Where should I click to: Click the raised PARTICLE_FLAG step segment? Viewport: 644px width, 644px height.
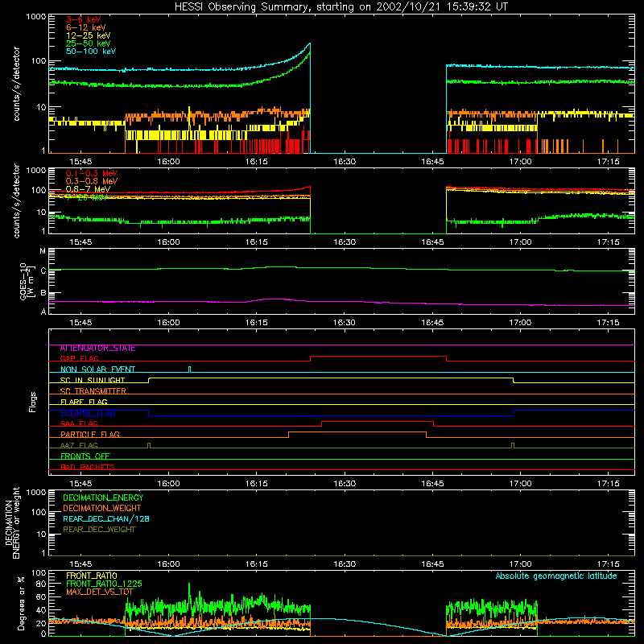(x=357, y=432)
